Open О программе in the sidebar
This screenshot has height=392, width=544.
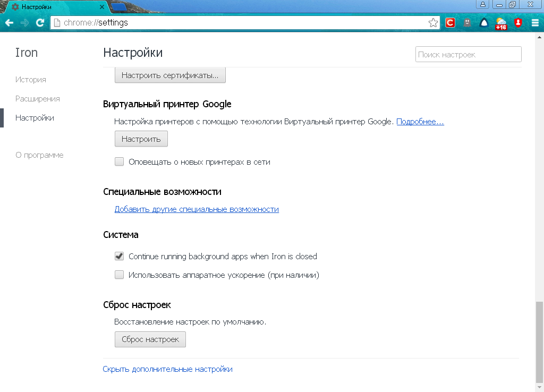tap(39, 155)
